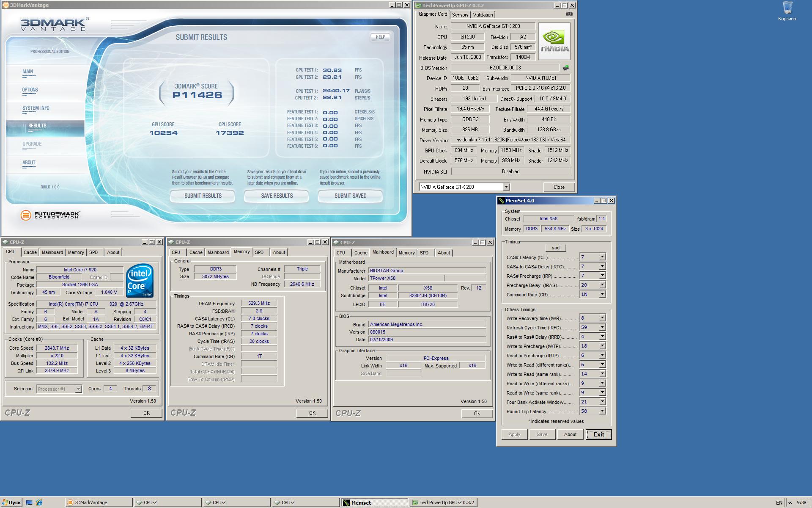This screenshot has width=812, height=508.
Task: Open the Recycle Bin desktop icon
Action: tap(787, 11)
